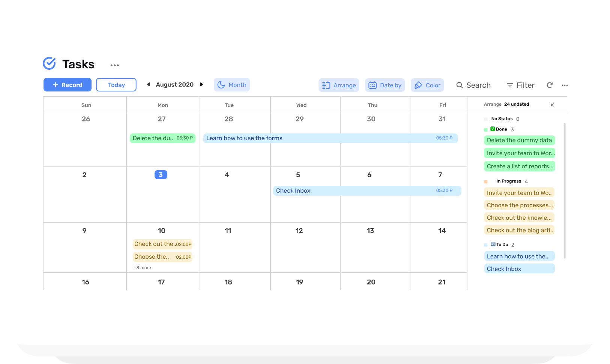Screen dimensions: 610x364
Task: Click the Tasks checkmark logo icon
Action: (x=49, y=64)
